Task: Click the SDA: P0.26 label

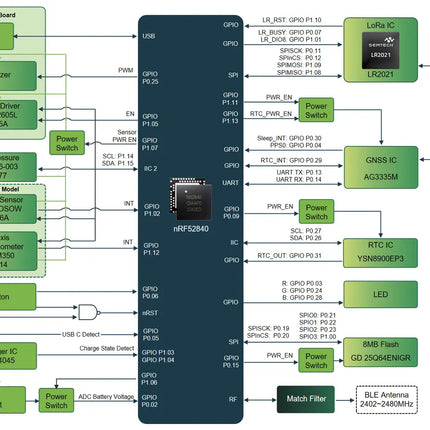Action: point(306,238)
